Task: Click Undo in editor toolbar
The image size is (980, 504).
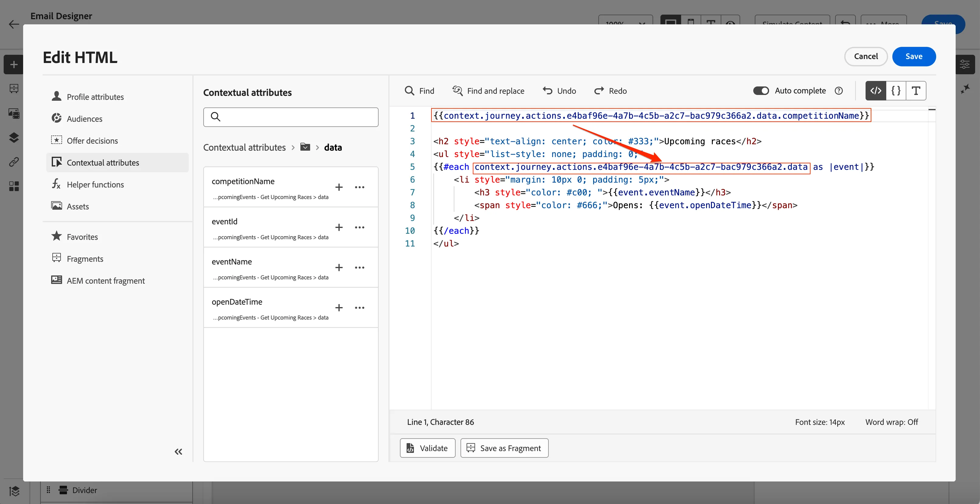Action: click(559, 90)
